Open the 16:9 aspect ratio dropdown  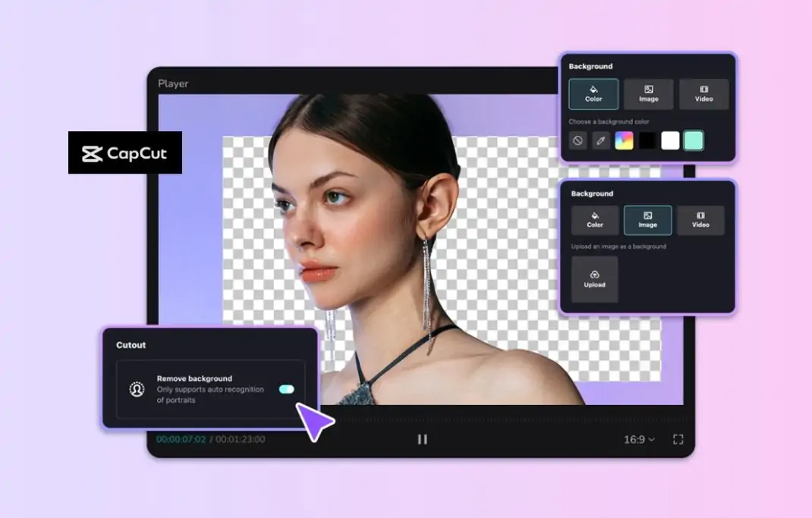[x=638, y=438]
